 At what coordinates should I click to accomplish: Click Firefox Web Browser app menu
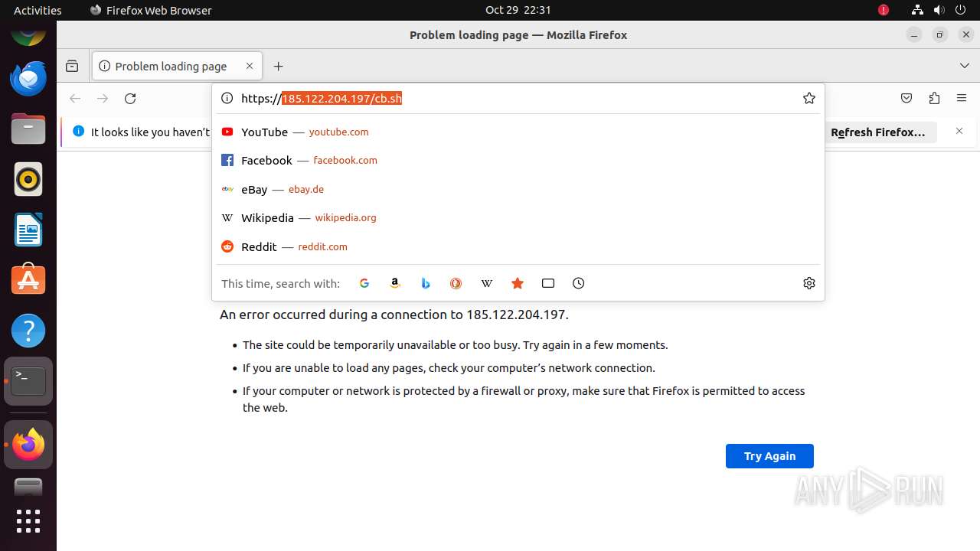pyautogui.click(x=151, y=10)
